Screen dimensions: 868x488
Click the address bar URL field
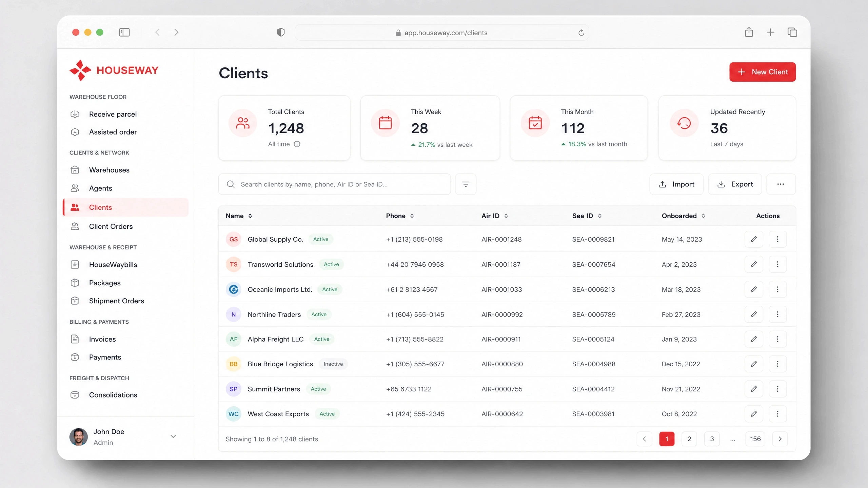click(441, 33)
